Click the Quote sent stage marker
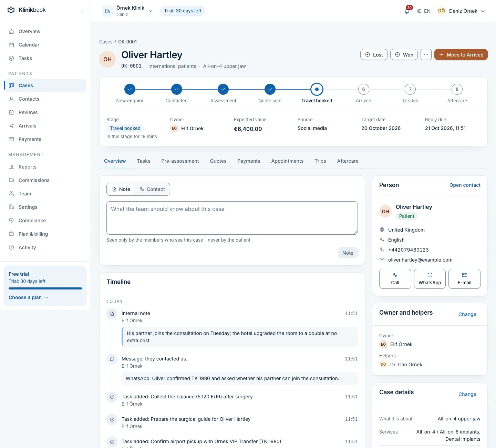The height and width of the screenshot is (448, 496). (270, 89)
